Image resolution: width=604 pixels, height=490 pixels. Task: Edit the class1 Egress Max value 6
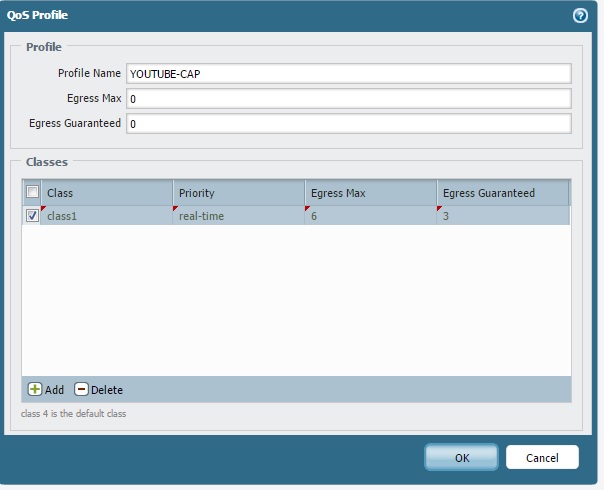[x=370, y=215]
